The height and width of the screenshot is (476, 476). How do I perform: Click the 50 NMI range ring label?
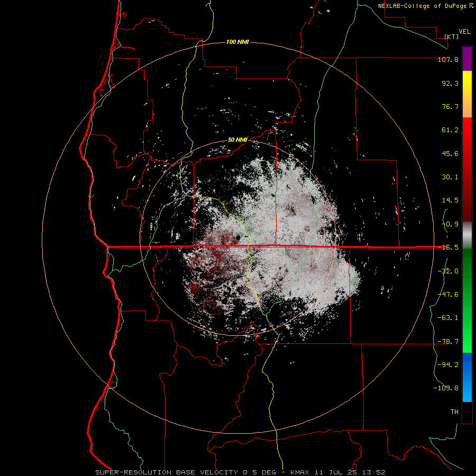(237, 140)
